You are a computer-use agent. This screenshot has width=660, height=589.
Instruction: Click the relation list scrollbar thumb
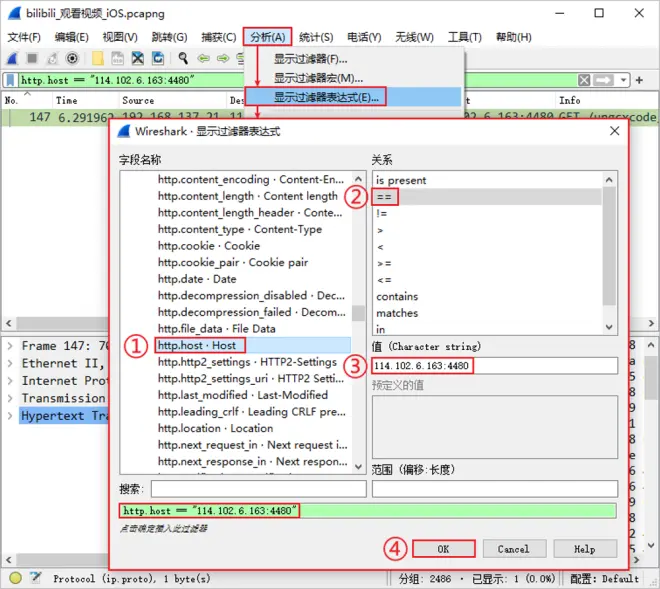coord(609,246)
